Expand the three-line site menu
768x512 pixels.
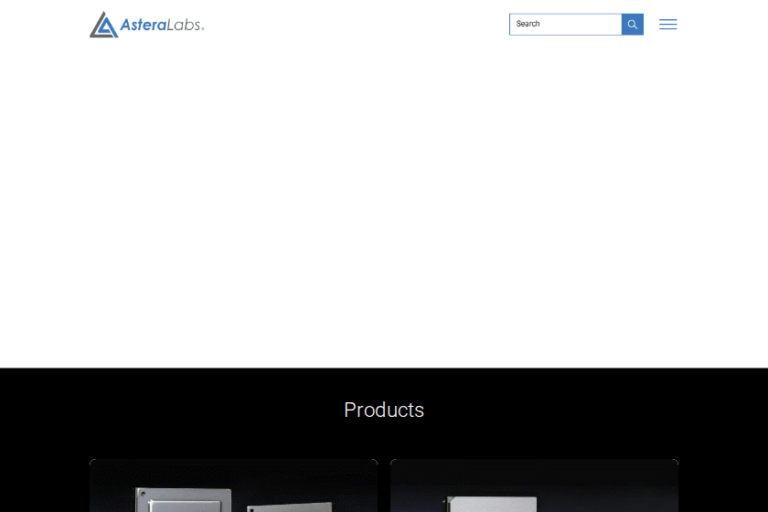point(668,24)
